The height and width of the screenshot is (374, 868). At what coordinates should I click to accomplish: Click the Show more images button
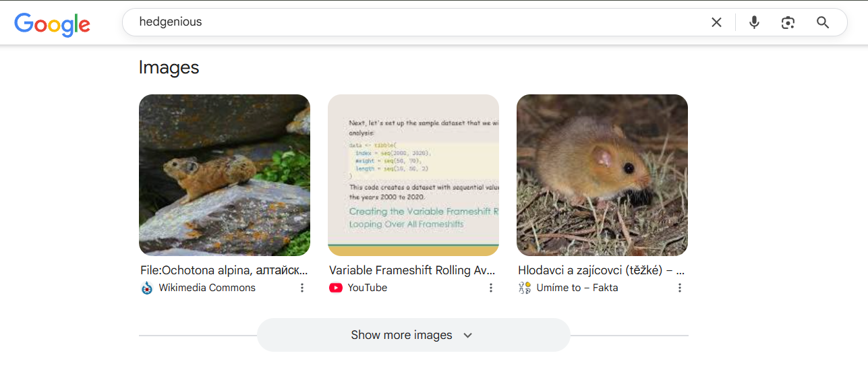point(402,335)
